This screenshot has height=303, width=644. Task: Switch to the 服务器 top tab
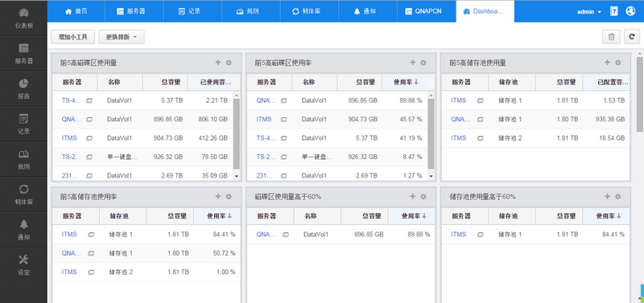(x=134, y=11)
